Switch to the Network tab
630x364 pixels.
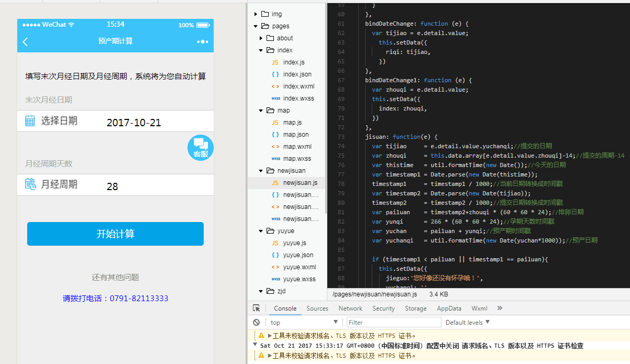point(350,308)
